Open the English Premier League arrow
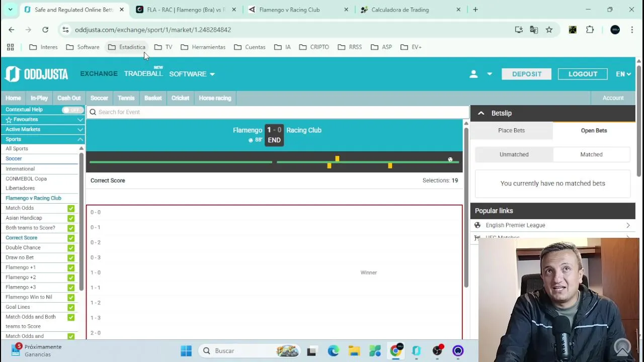Image resolution: width=644 pixels, height=362 pixels. tap(628, 225)
